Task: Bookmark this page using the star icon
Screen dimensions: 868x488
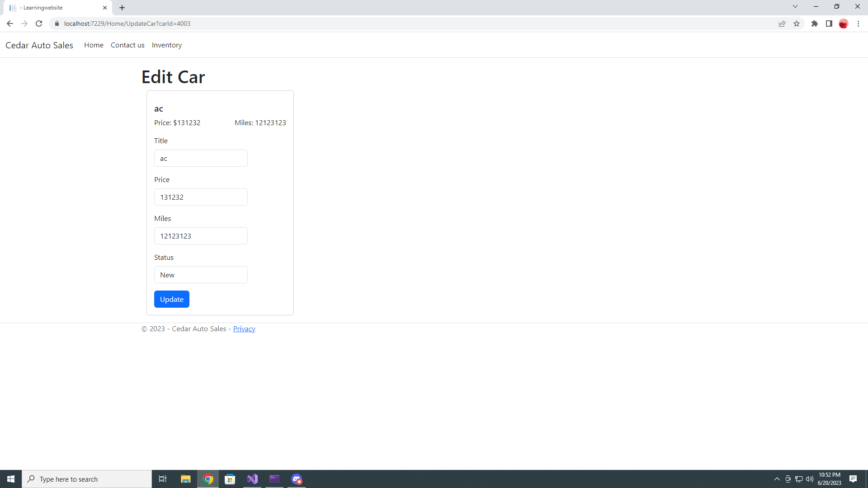Action: click(x=797, y=23)
